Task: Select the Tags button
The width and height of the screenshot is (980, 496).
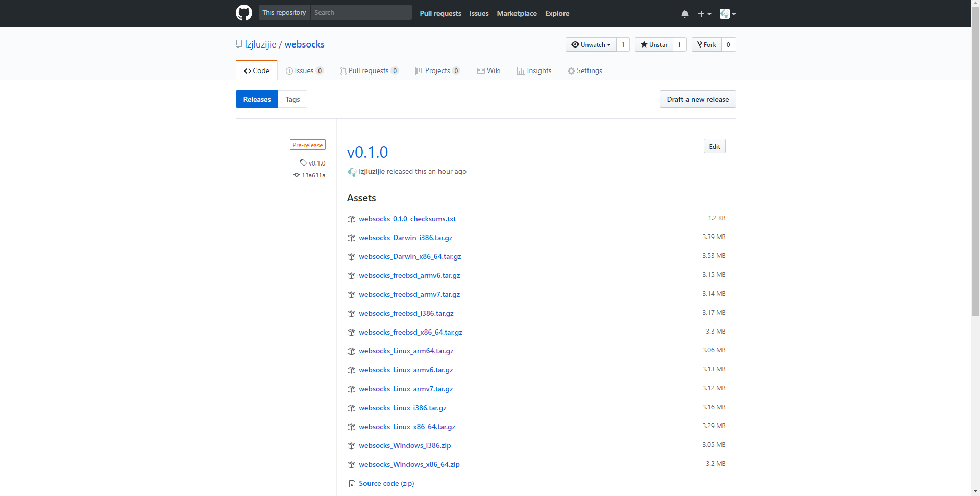Action: pos(292,99)
